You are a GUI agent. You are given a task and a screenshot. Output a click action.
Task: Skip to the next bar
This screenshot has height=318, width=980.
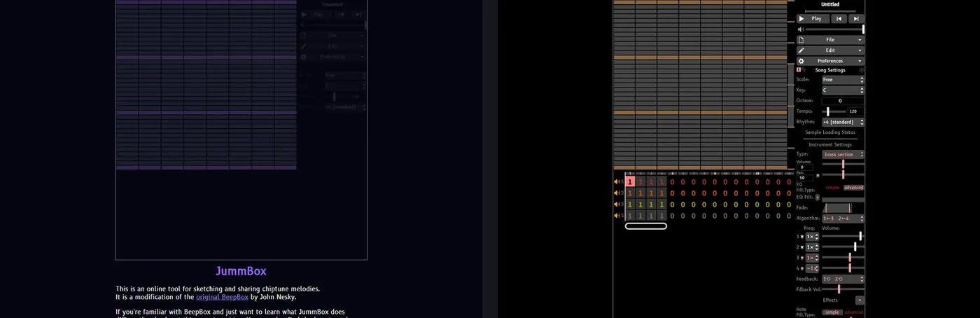coord(856,19)
